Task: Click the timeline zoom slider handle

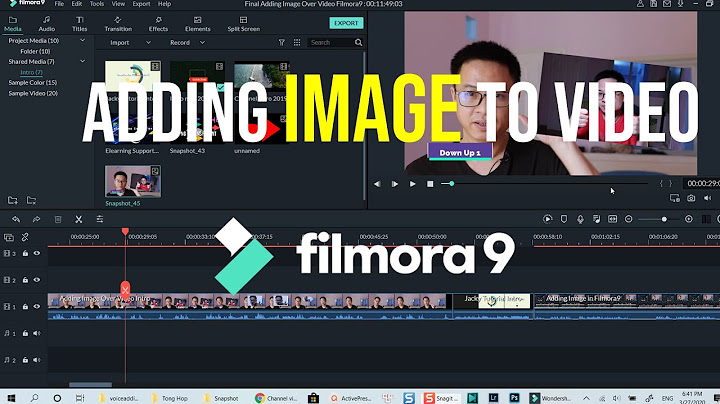Action: click(x=664, y=219)
